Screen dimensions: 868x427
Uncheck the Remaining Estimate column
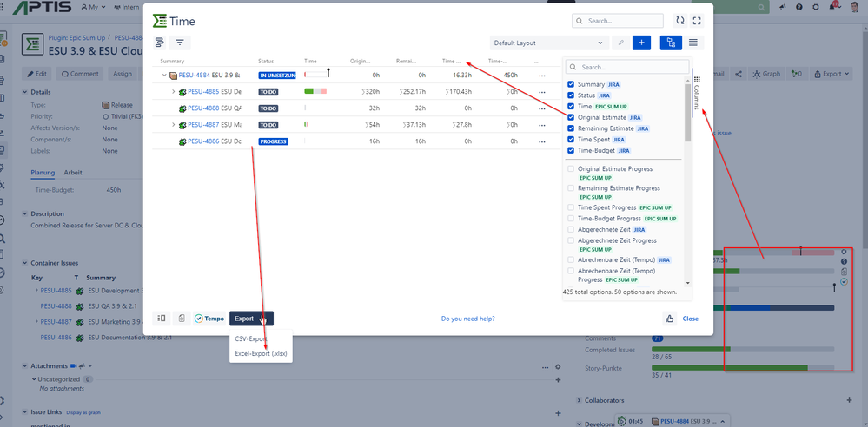pos(571,128)
